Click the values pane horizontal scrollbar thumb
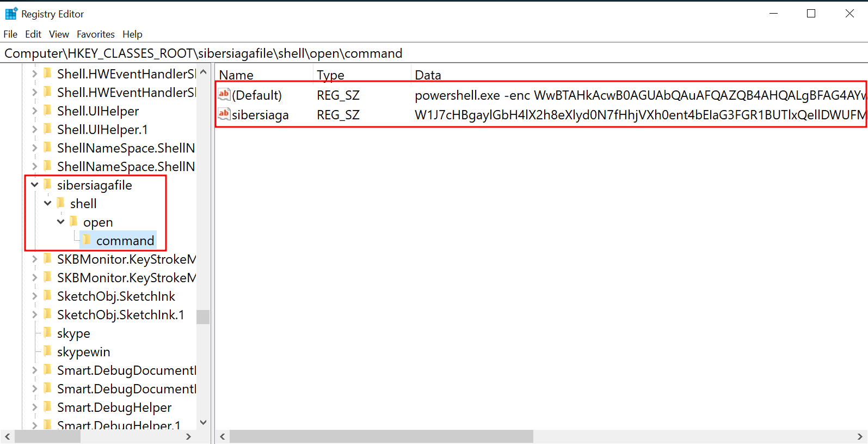This screenshot has width=868, height=444. (x=381, y=436)
